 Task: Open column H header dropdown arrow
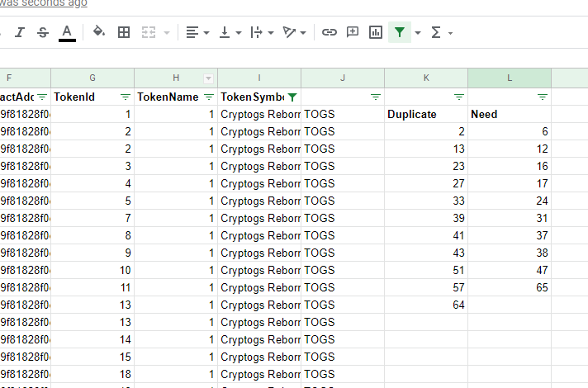click(x=208, y=78)
